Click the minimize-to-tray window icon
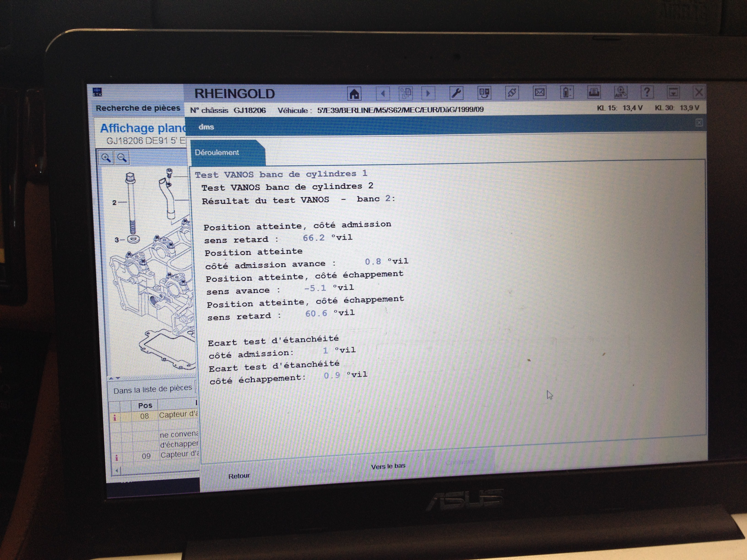Viewport: 747px width, 560px height. [673, 92]
